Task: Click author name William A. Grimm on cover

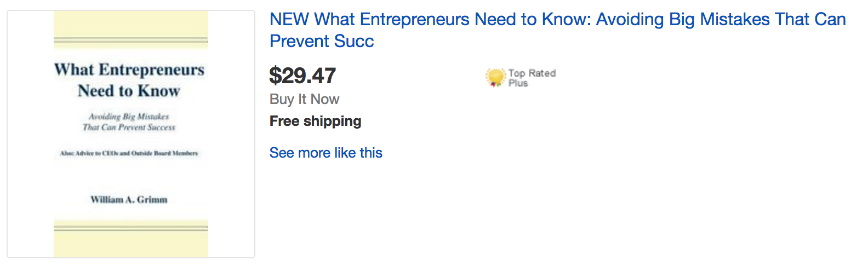Action: pyautogui.click(x=129, y=200)
